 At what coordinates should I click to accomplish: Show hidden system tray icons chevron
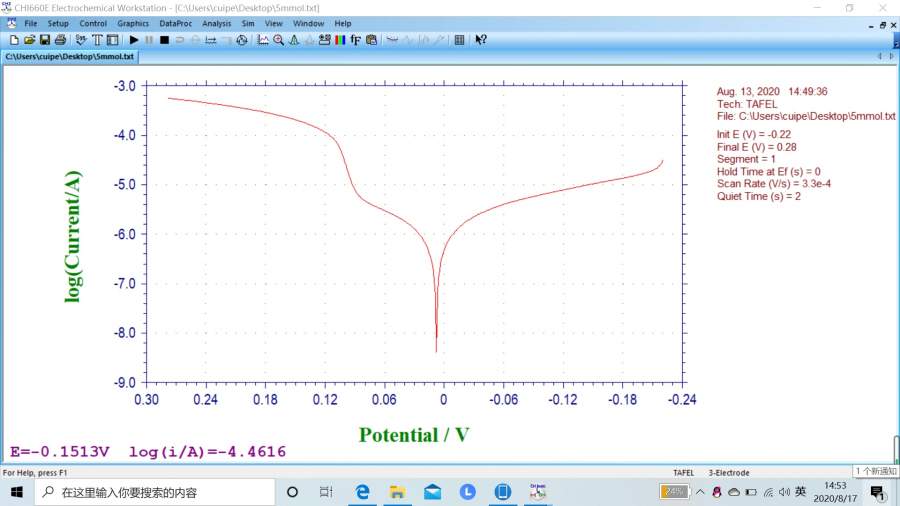700,492
